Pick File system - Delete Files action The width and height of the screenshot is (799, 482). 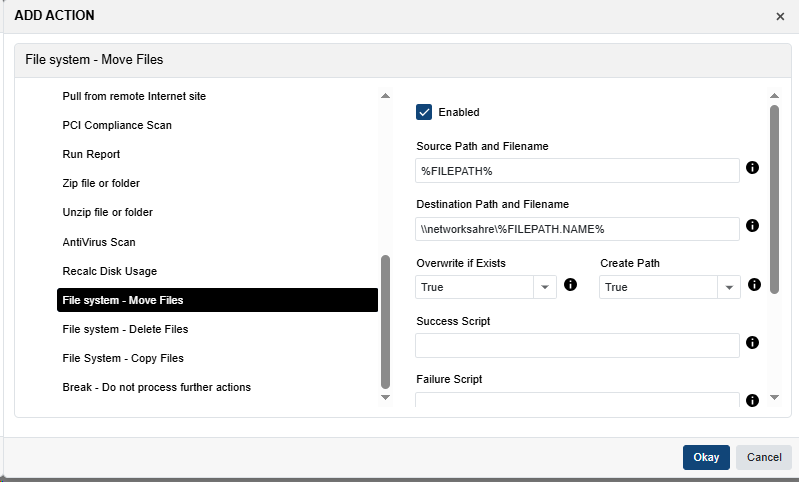coord(125,329)
